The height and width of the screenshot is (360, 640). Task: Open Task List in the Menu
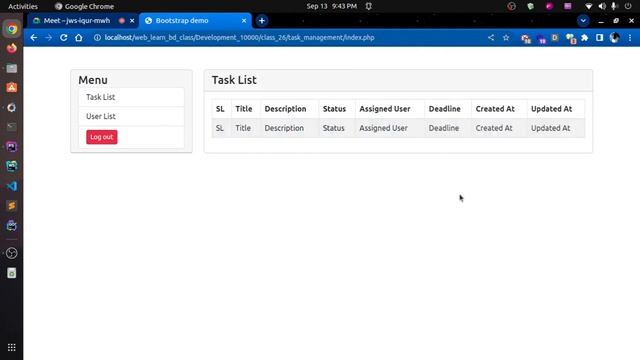tap(131, 97)
